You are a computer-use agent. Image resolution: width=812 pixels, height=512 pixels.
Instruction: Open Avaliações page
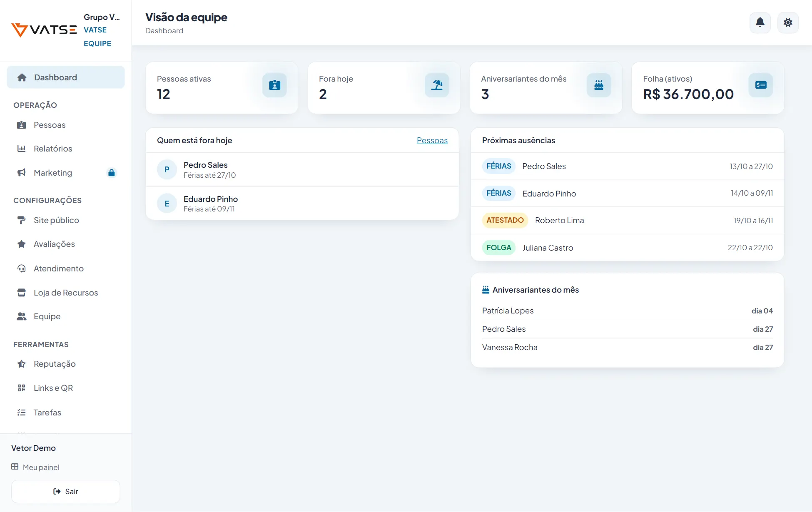[x=66, y=244]
